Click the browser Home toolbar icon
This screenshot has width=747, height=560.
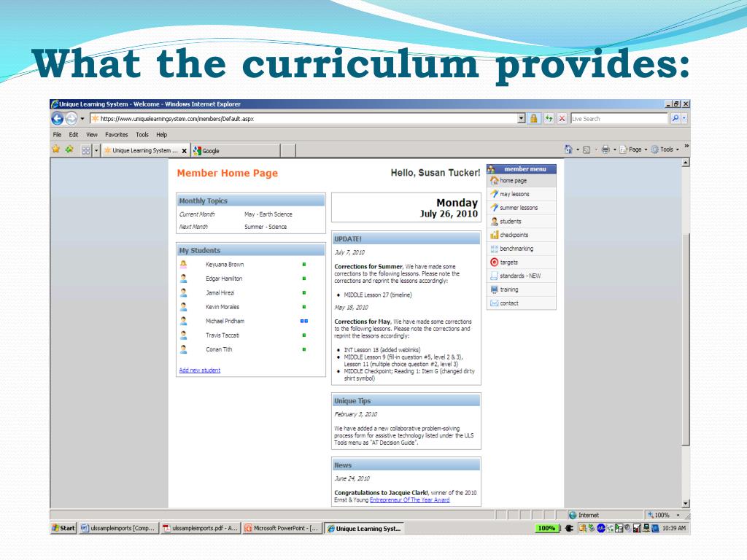tap(568, 149)
